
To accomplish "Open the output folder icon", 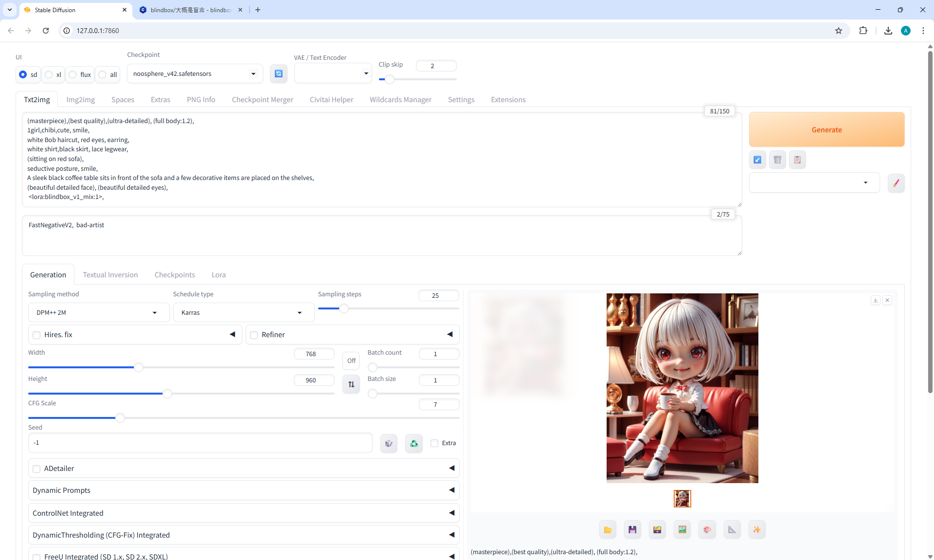I will click(608, 530).
